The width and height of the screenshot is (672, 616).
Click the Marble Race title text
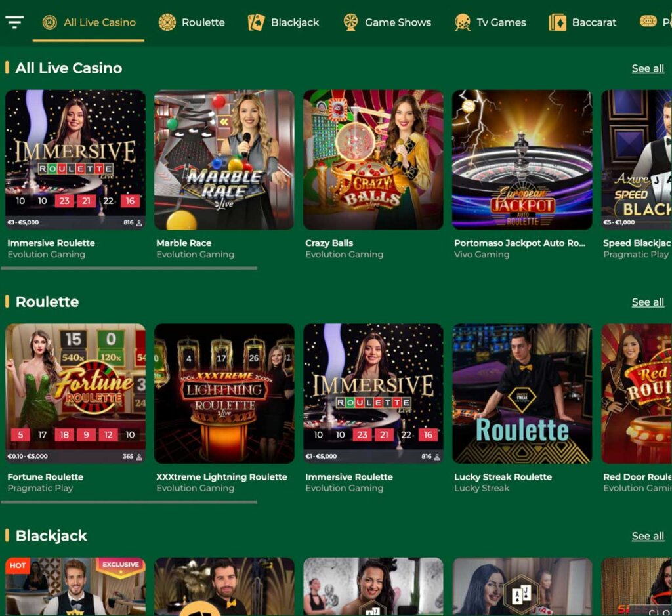point(184,243)
